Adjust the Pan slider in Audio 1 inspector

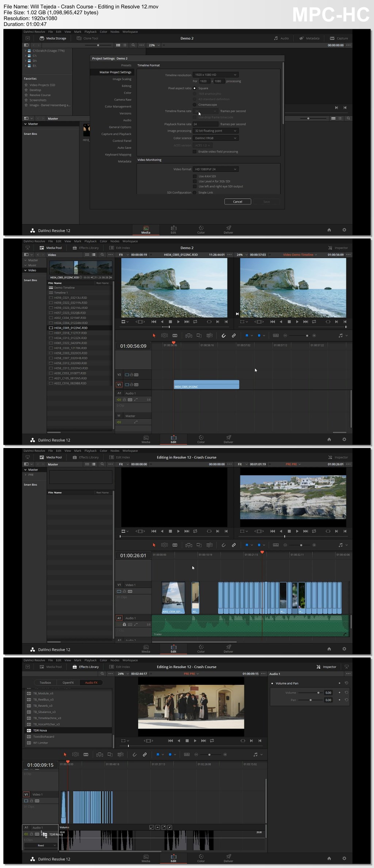[310, 700]
